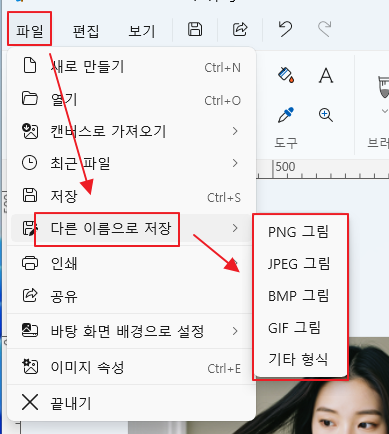
Task: Select the Text tool (A)
Action: pyautogui.click(x=326, y=75)
